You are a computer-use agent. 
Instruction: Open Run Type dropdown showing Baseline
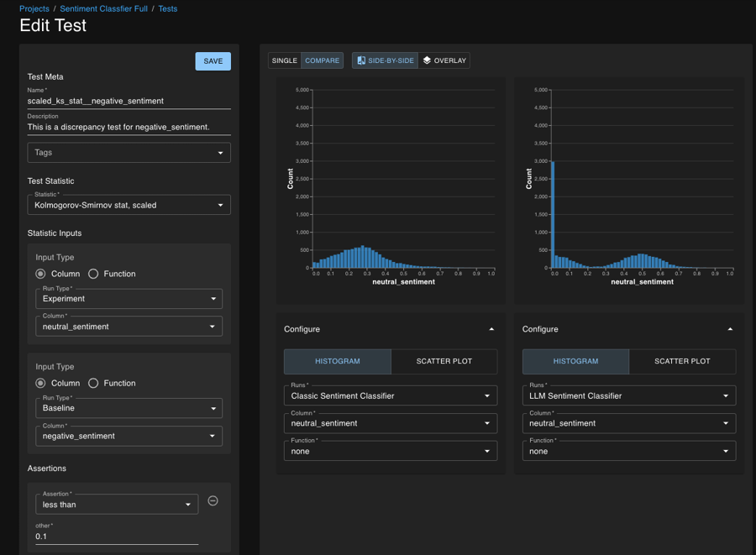click(129, 408)
